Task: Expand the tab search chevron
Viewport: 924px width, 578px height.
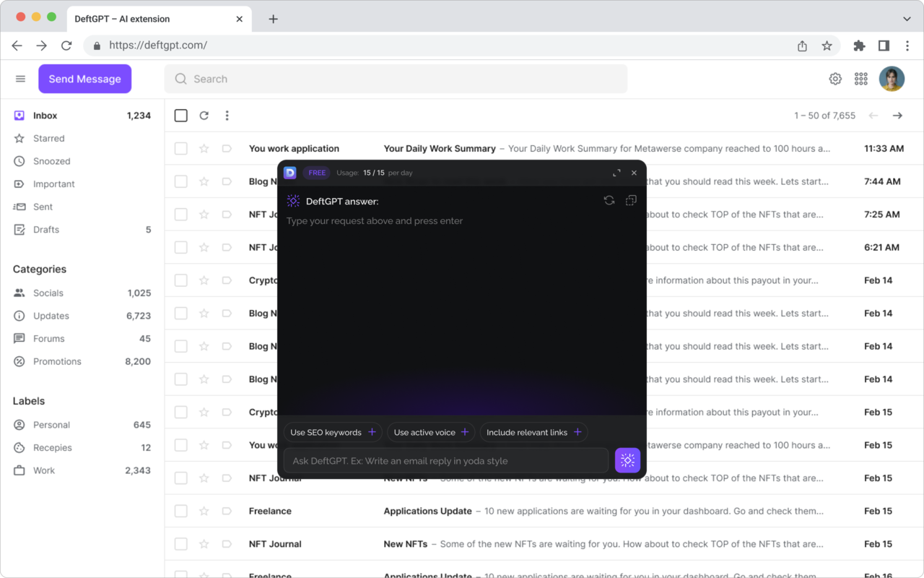Action: [x=907, y=19]
